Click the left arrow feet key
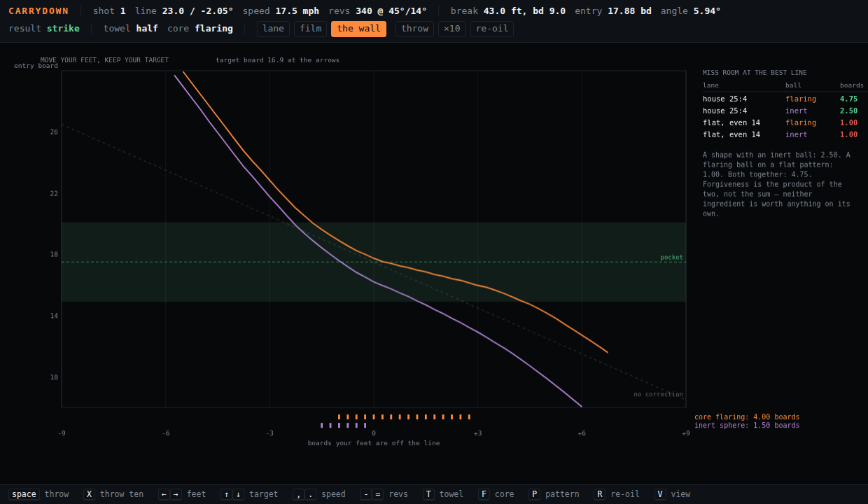Viewport: 868px width, 504px height. [x=164, y=494]
